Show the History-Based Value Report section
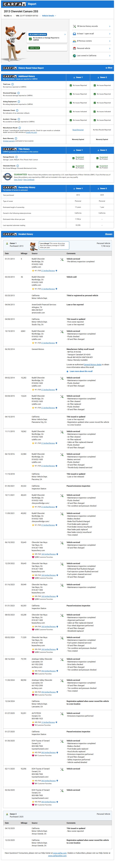 click(109, 68)
